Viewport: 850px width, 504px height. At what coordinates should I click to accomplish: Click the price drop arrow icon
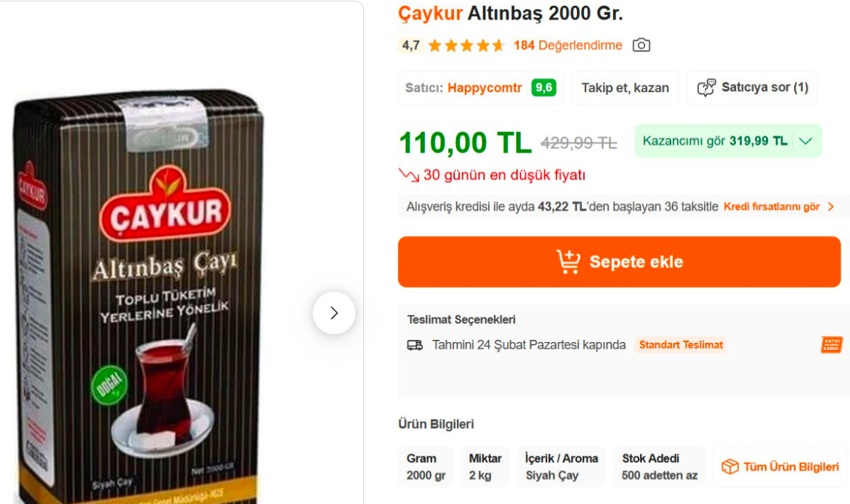tap(409, 174)
